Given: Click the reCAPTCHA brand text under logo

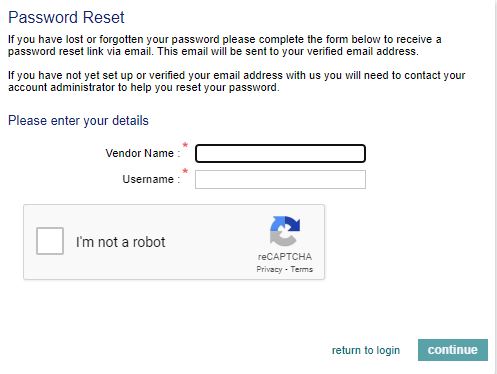Looking at the screenshot, I should (285, 257).
